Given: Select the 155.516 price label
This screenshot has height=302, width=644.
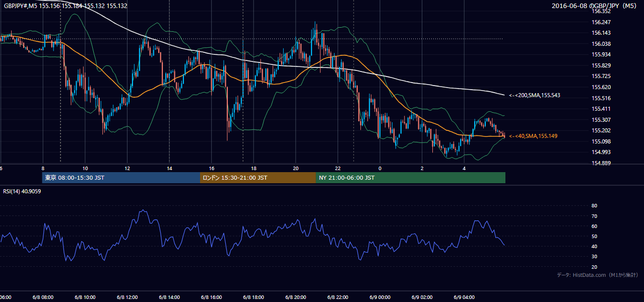Looking at the screenshot, I should click(x=601, y=98).
